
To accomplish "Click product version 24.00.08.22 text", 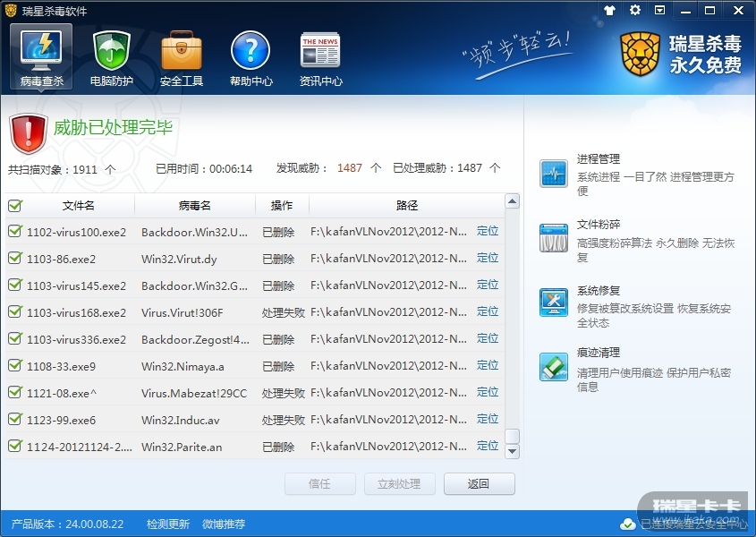I will click(95, 524).
